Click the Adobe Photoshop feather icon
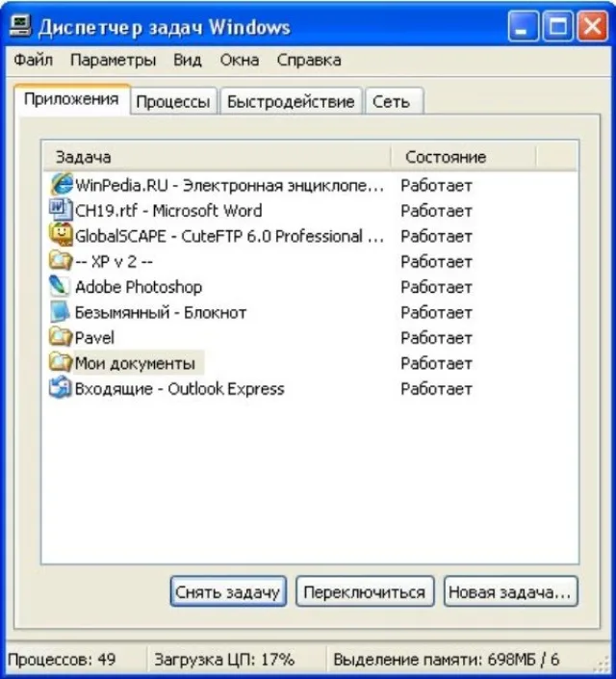The image size is (616, 679). tap(61, 287)
